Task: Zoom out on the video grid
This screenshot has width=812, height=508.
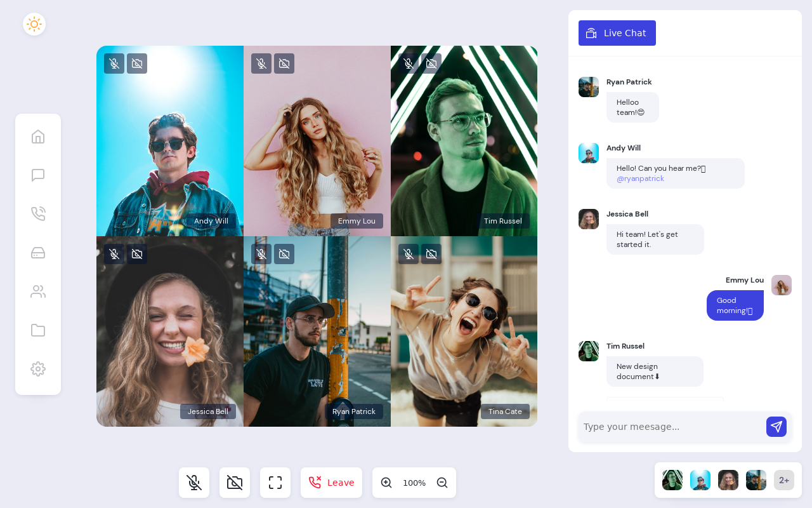Action: coord(442,483)
